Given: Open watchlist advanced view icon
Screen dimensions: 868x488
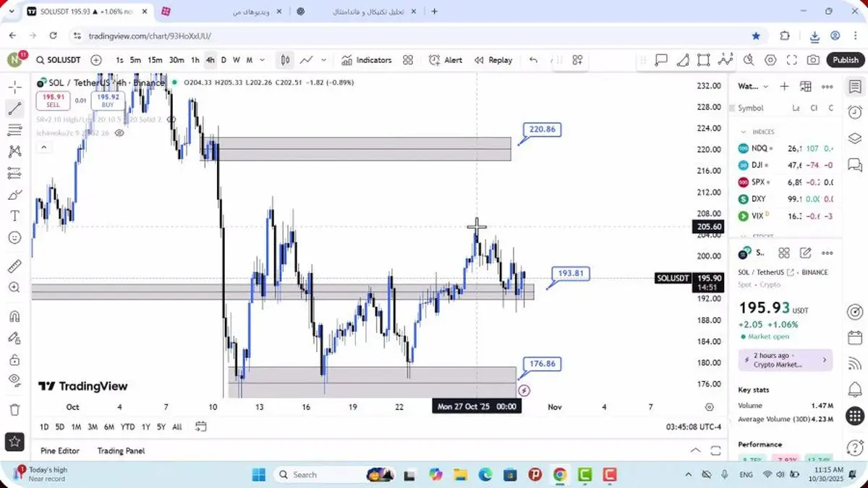Looking at the screenshot, I should [806, 86].
